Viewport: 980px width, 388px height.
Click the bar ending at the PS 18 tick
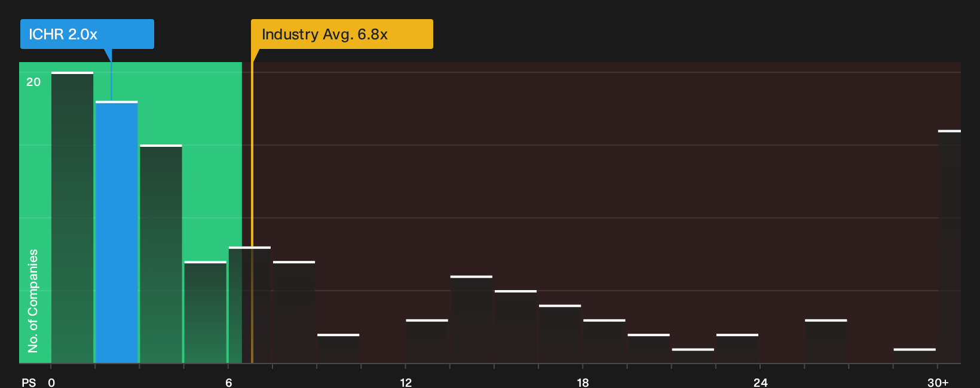click(560, 334)
